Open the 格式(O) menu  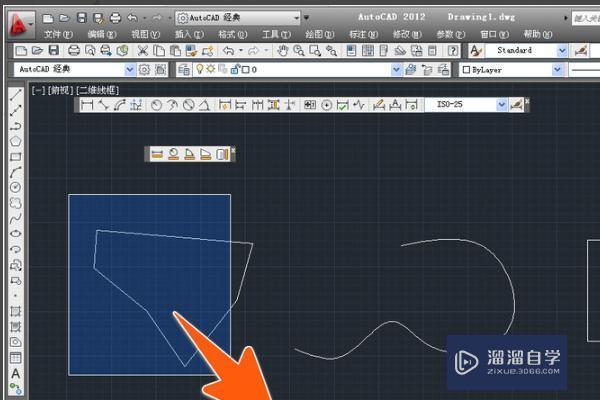[233, 34]
